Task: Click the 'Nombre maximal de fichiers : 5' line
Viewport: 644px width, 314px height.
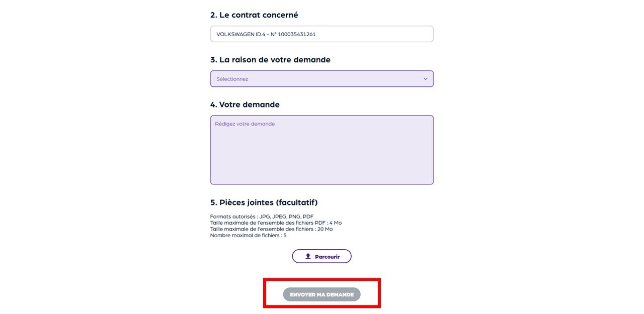Action: pyautogui.click(x=248, y=235)
